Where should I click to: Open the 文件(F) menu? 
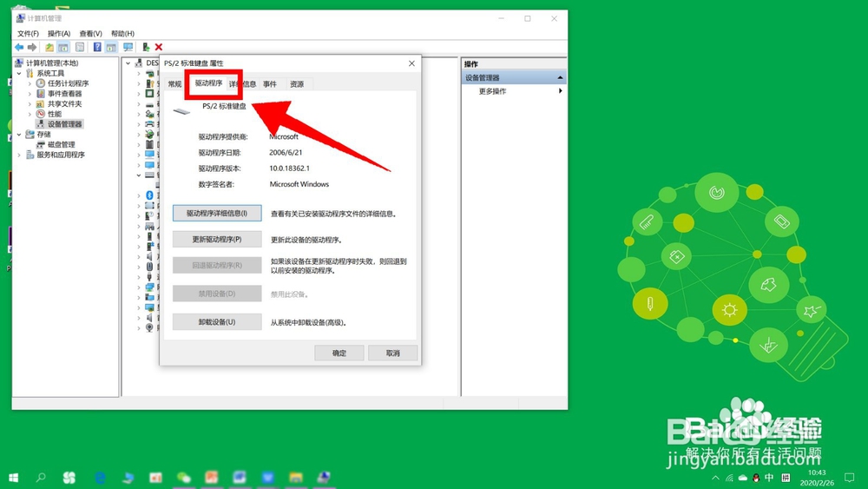coord(28,33)
